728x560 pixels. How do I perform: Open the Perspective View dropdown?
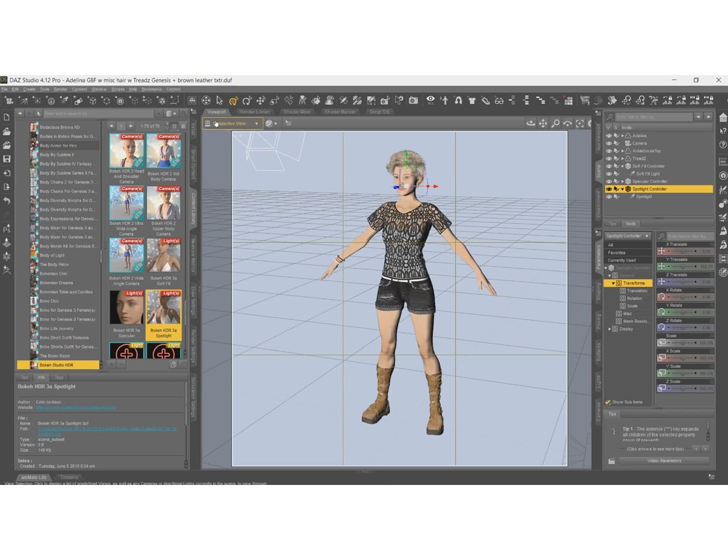(x=256, y=123)
